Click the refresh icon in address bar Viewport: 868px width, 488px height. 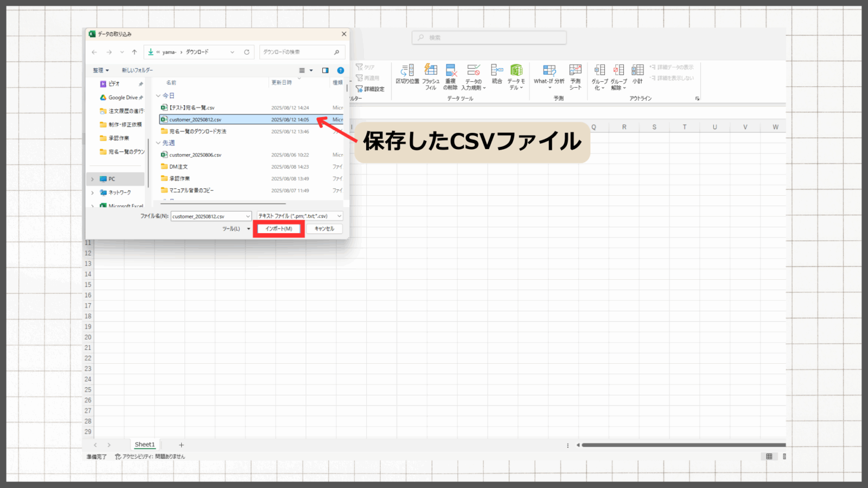247,52
